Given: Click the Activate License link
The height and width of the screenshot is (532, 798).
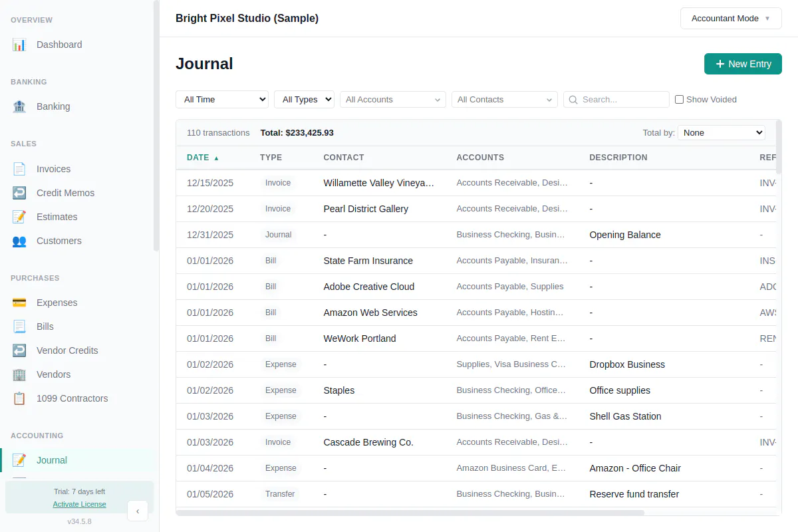Looking at the screenshot, I should pyautogui.click(x=80, y=504).
